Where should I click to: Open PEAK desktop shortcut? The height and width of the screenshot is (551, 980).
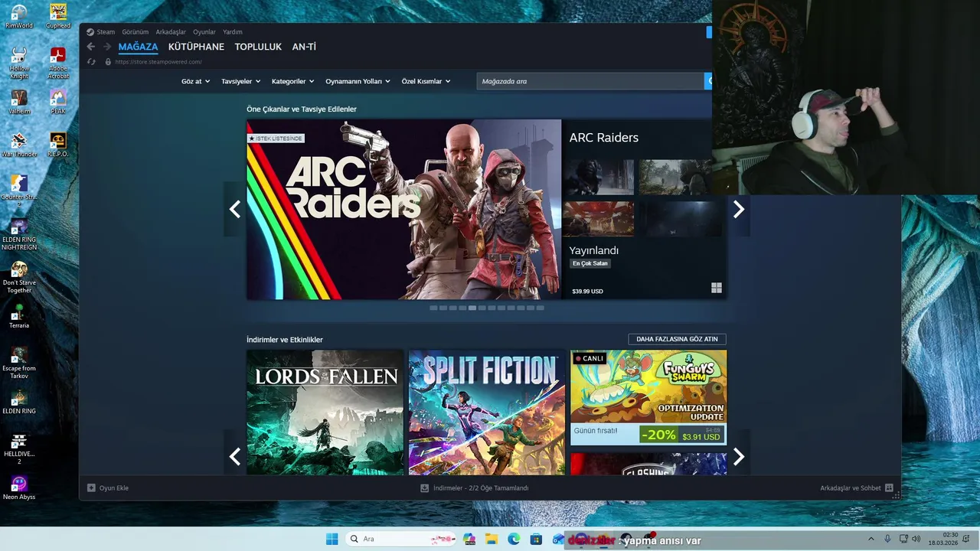[58, 102]
